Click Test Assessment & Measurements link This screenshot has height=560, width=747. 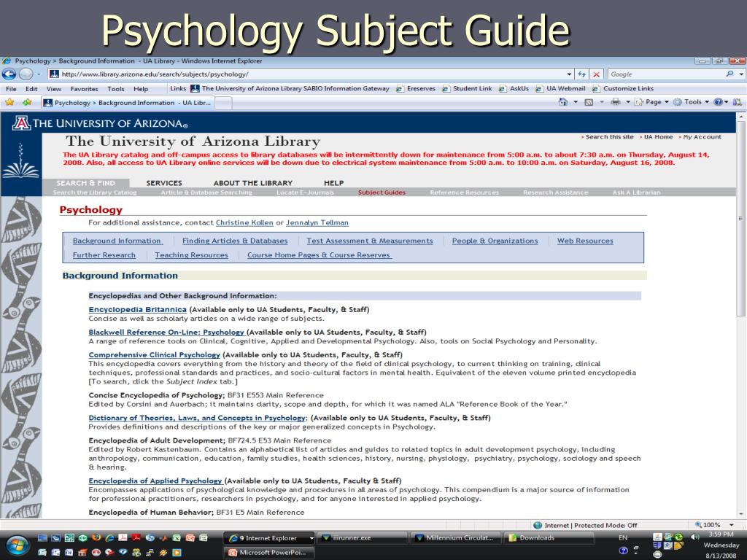pyautogui.click(x=370, y=241)
